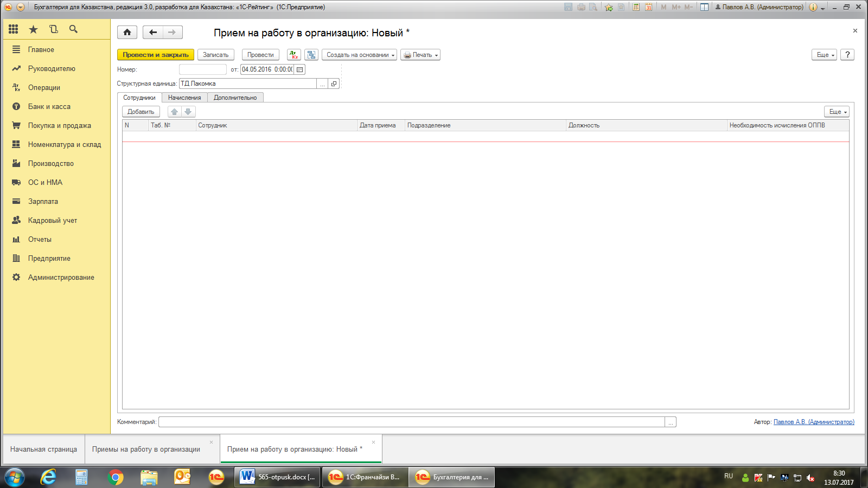Open the calendar picker for the date field
This screenshot has width=868, height=488.
click(x=299, y=69)
